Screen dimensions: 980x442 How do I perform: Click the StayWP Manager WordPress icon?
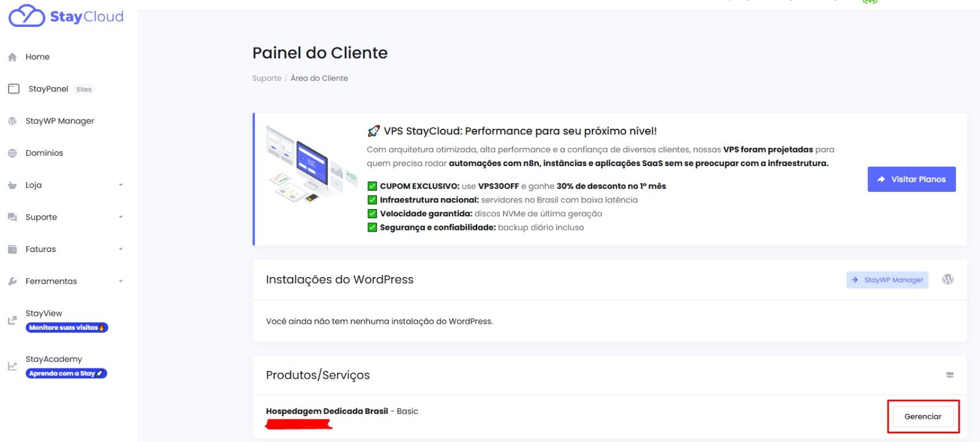coord(12,121)
